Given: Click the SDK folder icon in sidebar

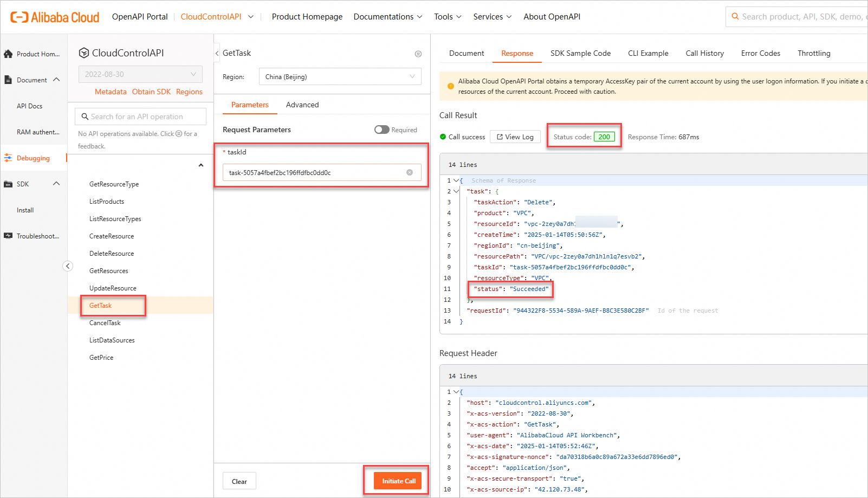Looking at the screenshot, I should [8, 184].
